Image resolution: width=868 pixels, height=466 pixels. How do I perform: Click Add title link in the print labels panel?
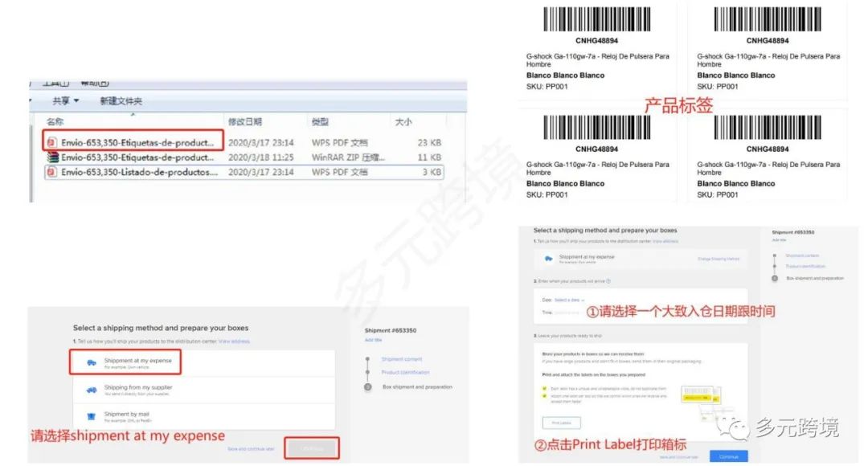click(779, 240)
